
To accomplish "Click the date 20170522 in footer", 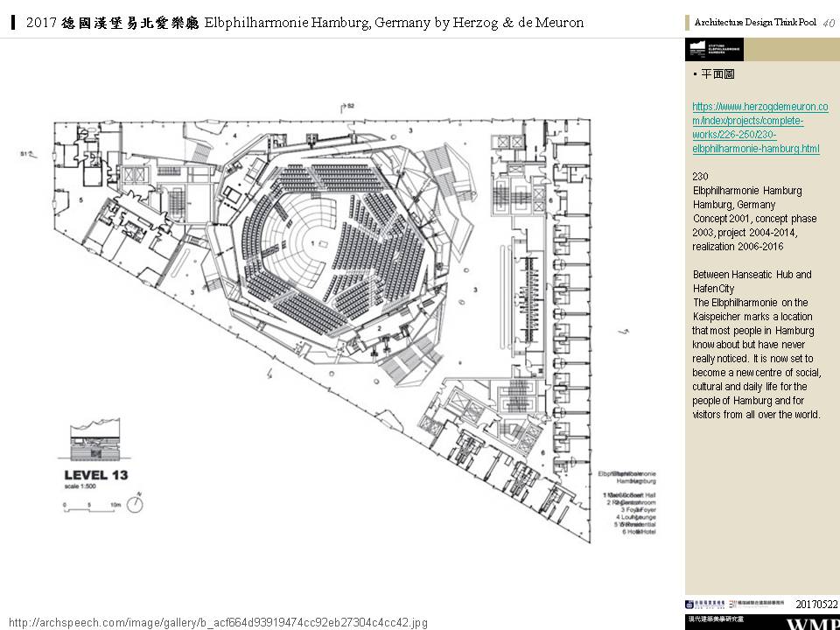I will [x=816, y=605].
